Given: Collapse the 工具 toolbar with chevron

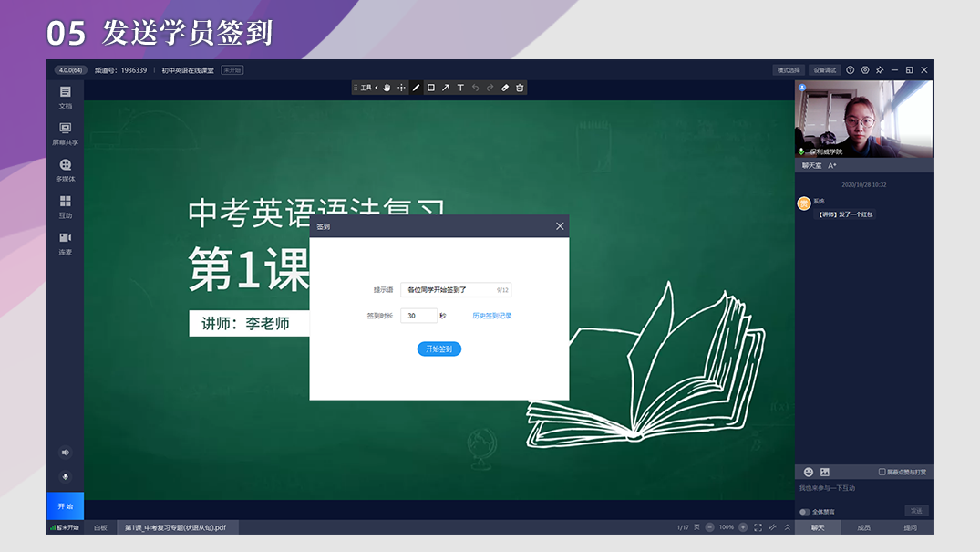Looking at the screenshot, I should pyautogui.click(x=377, y=88).
